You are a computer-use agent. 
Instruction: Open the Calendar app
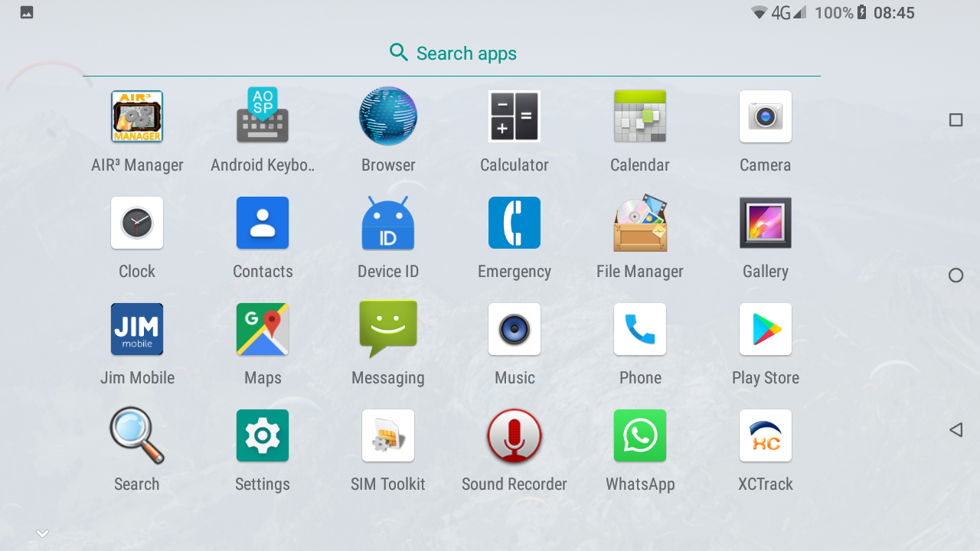(x=640, y=116)
